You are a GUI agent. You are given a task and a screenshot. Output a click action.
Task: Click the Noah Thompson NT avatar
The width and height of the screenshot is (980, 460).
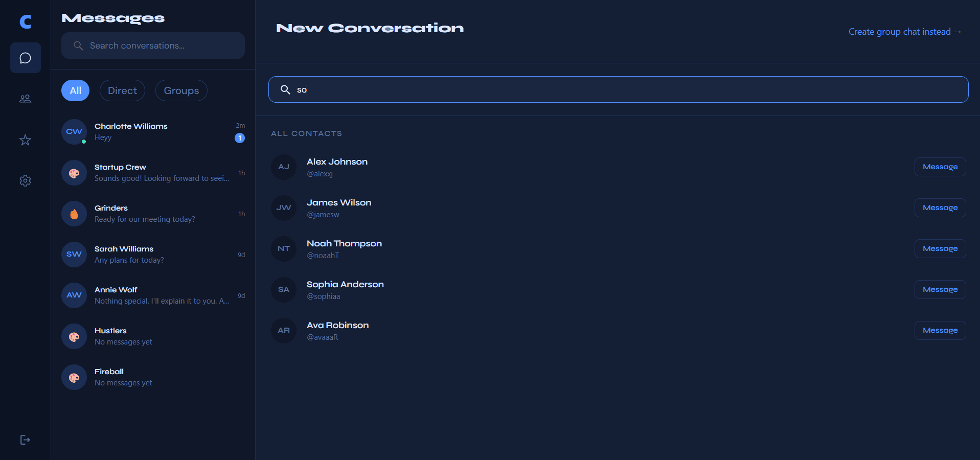pos(284,249)
